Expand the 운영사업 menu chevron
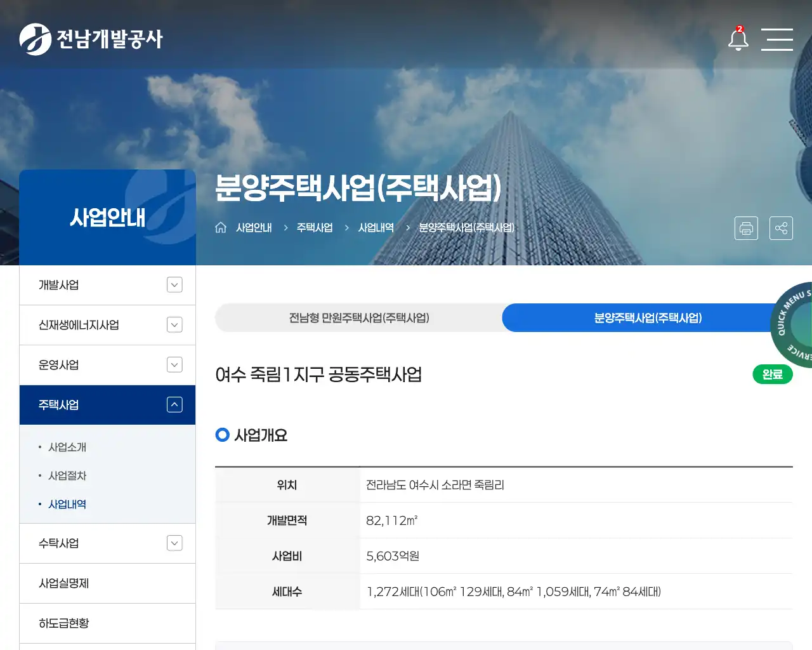This screenshot has width=812, height=650. (x=174, y=365)
